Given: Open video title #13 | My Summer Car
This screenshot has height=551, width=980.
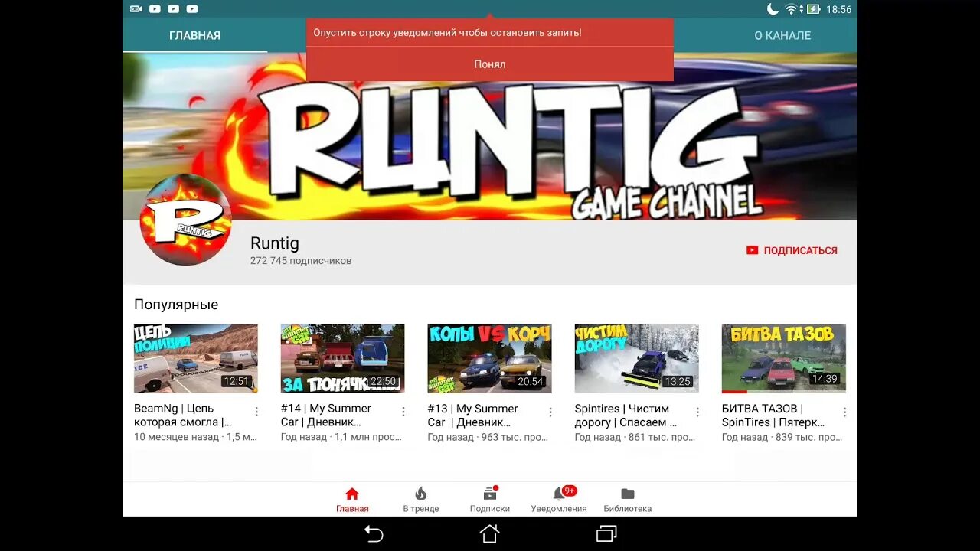Looking at the screenshot, I should click(473, 416).
